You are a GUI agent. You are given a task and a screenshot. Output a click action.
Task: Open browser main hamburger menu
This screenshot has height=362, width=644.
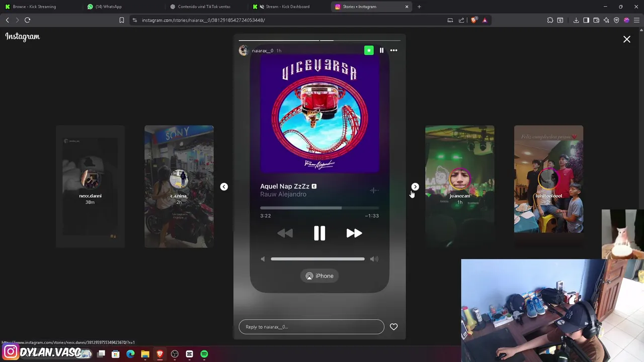point(637,20)
